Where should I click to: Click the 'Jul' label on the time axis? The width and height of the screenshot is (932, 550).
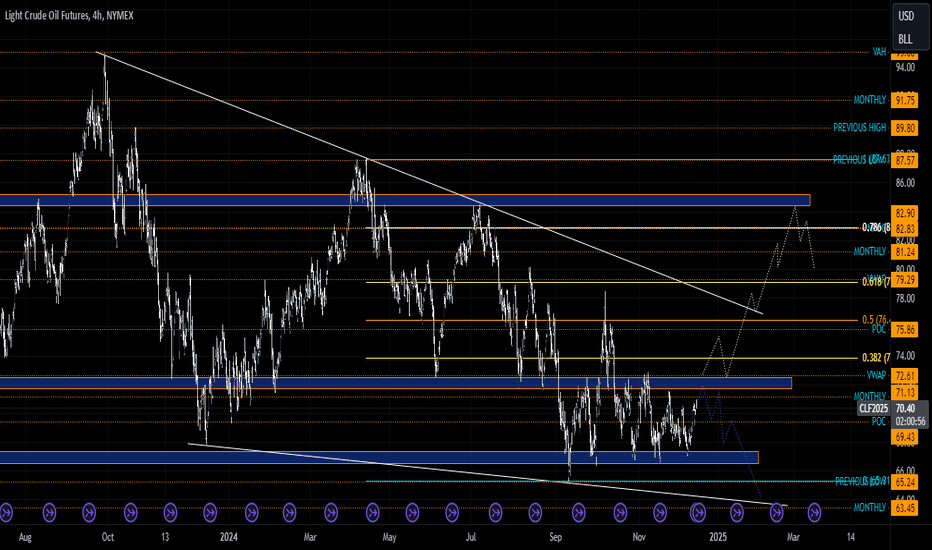click(471, 538)
